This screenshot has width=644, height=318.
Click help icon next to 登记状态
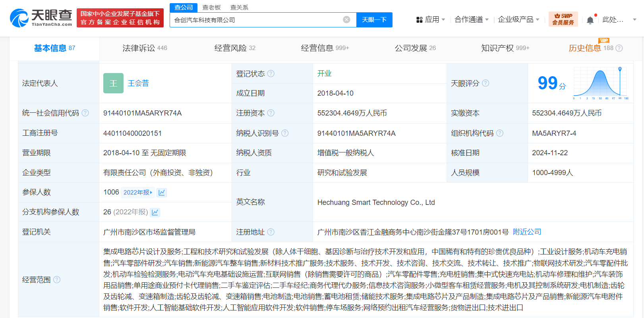click(271, 73)
